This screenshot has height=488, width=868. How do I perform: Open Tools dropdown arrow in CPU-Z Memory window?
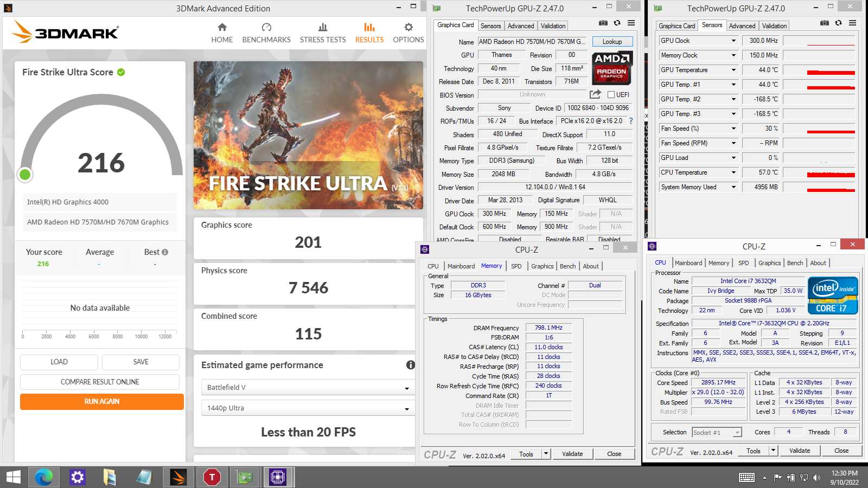click(546, 454)
